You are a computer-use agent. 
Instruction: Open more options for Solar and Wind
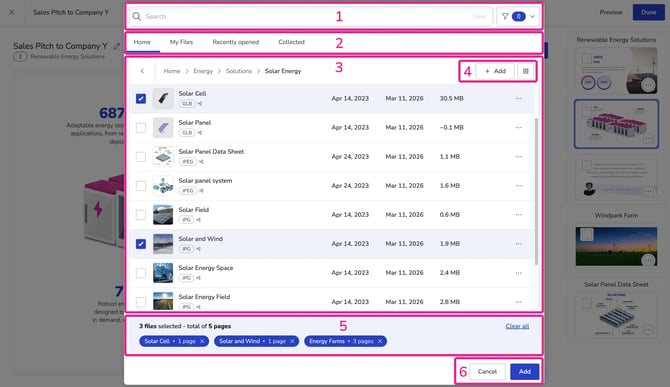[518, 244]
